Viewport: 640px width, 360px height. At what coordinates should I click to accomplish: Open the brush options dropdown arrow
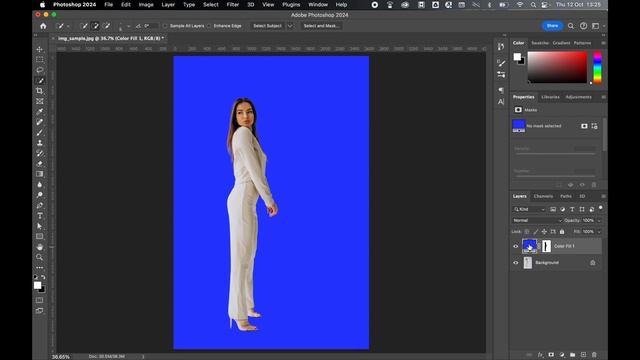(128, 26)
